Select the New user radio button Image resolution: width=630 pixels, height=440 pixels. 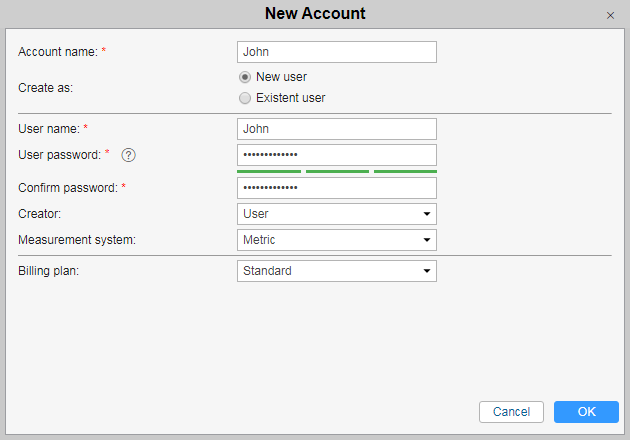pos(245,77)
